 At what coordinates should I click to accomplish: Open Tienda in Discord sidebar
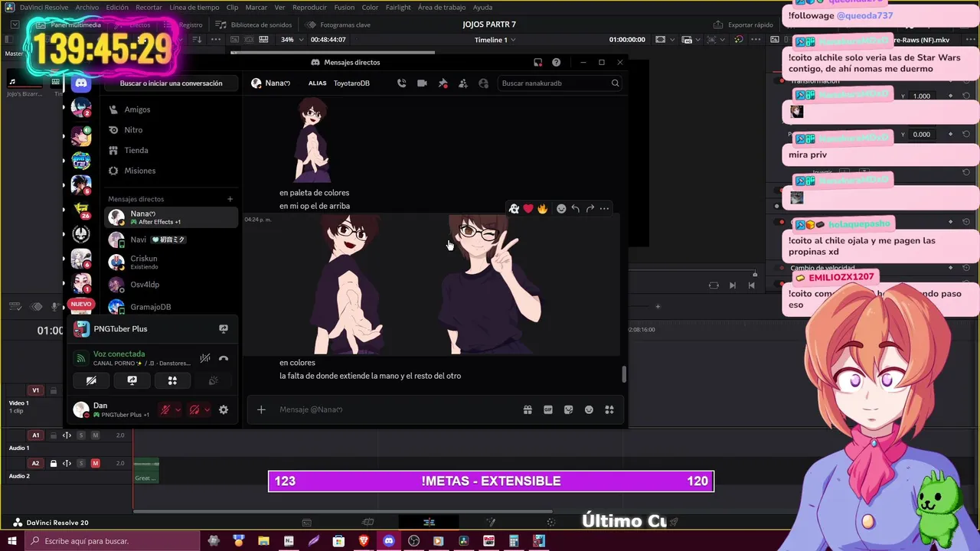[171, 151]
